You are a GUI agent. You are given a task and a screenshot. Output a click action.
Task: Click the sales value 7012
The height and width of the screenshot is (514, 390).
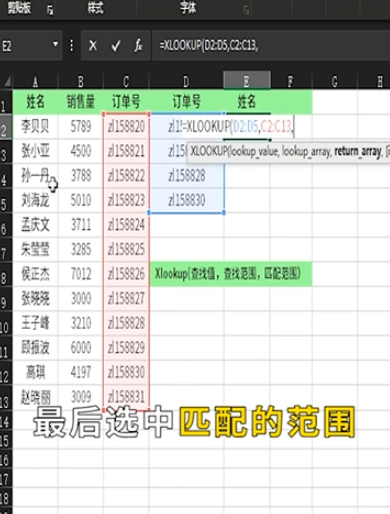[x=81, y=274]
